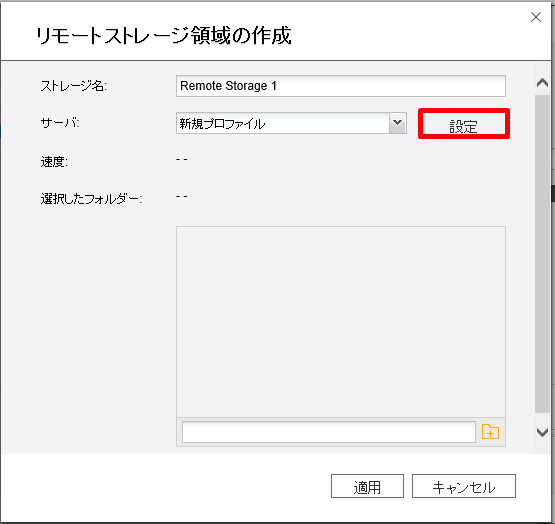Close the リモートストレージ領域の作成 dialog
This screenshot has width=555, height=524.
pyautogui.click(x=536, y=17)
